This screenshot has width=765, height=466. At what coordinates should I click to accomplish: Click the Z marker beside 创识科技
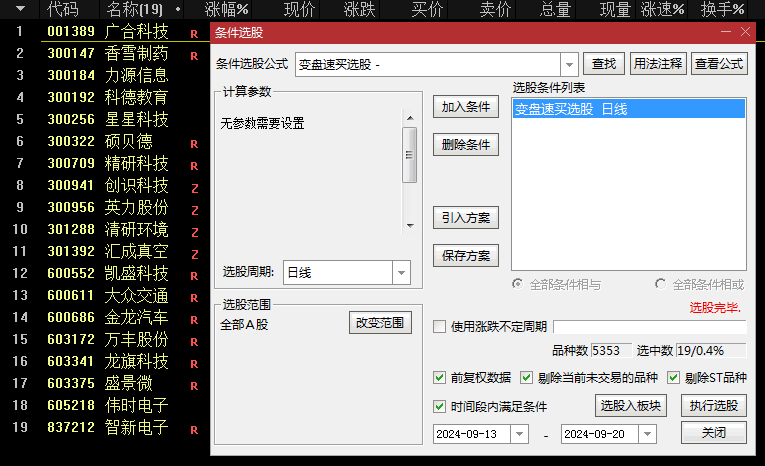[x=195, y=188]
